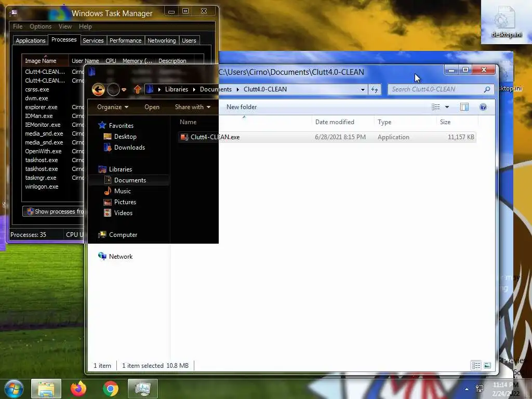Switch to Services tab in Task Manager
The image size is (532, 399).
93,41
